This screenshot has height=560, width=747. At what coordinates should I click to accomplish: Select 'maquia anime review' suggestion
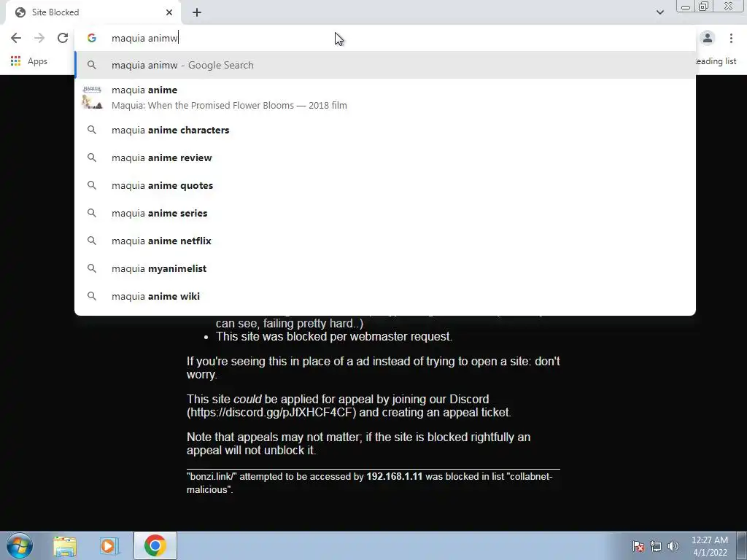coord(385,157)
